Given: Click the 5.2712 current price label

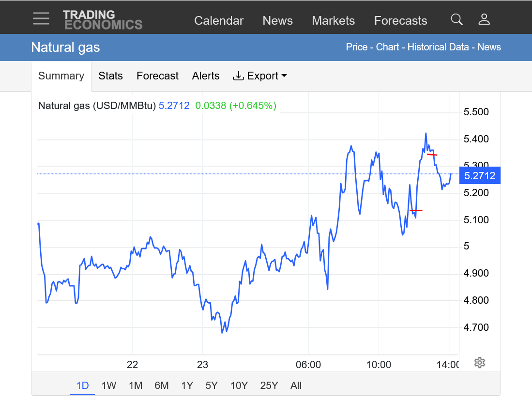Looking at the screenshot, I should pos(479,176).
